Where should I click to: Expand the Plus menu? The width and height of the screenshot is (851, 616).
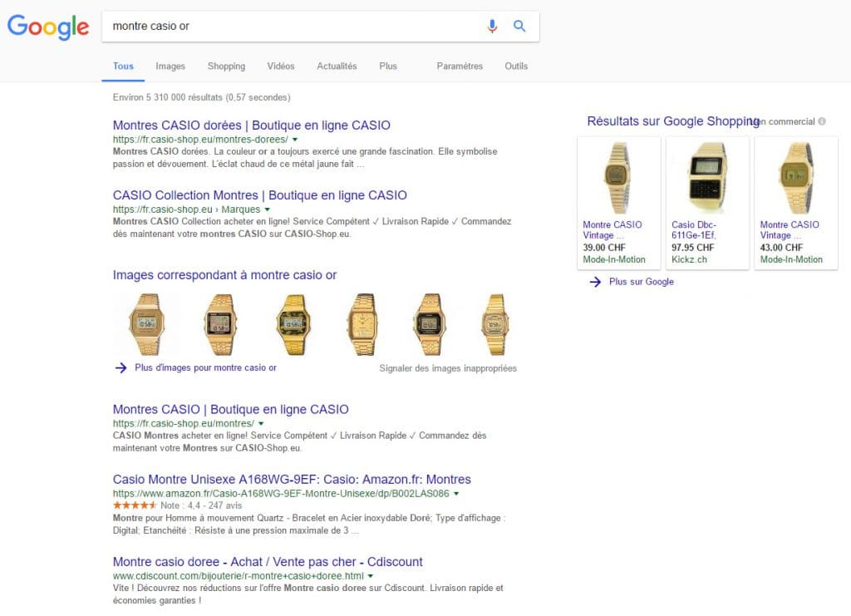388,67
